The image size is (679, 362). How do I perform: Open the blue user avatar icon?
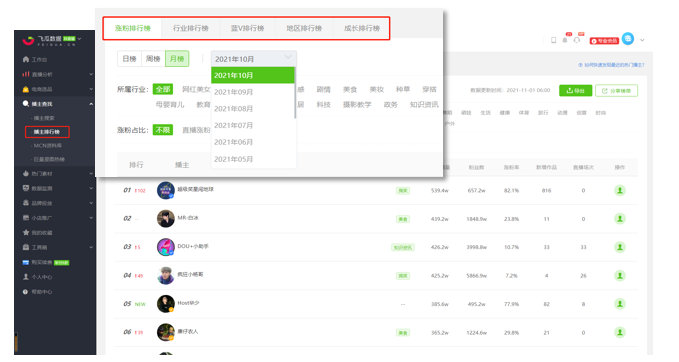pos(628,39)
